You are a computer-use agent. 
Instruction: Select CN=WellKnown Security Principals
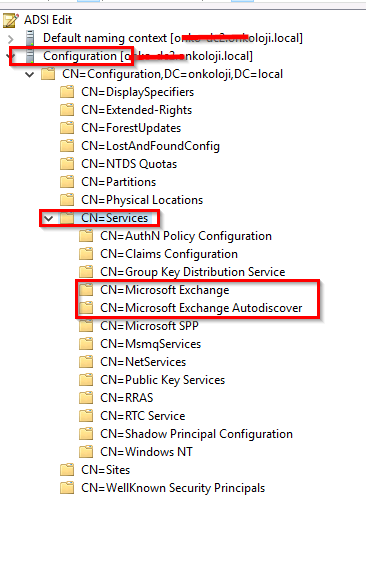point(173,488)
